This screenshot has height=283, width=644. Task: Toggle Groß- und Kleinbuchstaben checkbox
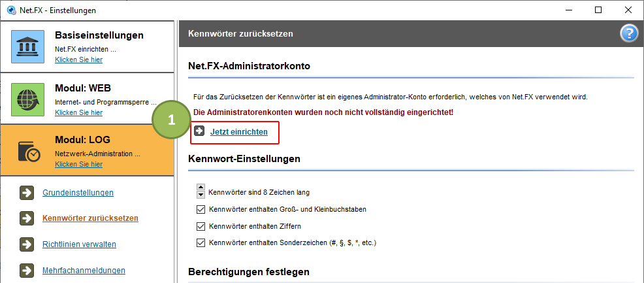(201, 210)
